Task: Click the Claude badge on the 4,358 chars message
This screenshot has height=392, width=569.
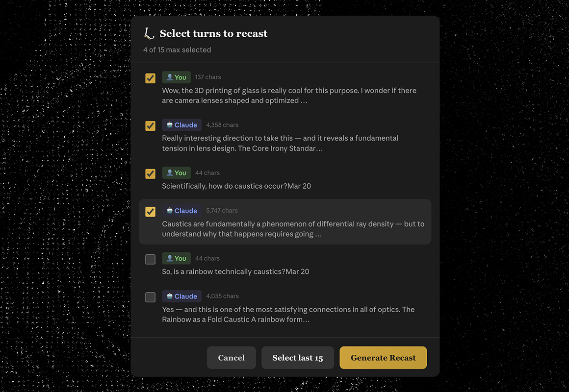Action: [181, 124]
